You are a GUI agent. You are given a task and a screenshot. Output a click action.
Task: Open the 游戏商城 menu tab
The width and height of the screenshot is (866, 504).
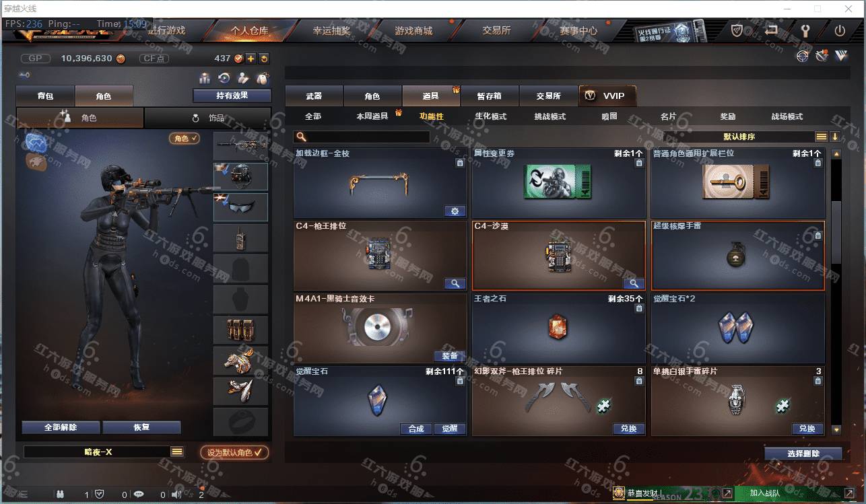point(413,31)
